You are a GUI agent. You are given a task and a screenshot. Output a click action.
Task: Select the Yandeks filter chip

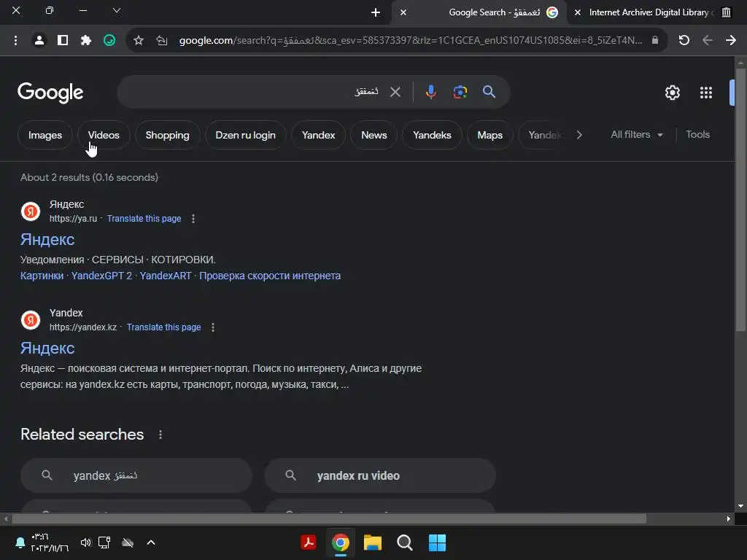[432, 135]
